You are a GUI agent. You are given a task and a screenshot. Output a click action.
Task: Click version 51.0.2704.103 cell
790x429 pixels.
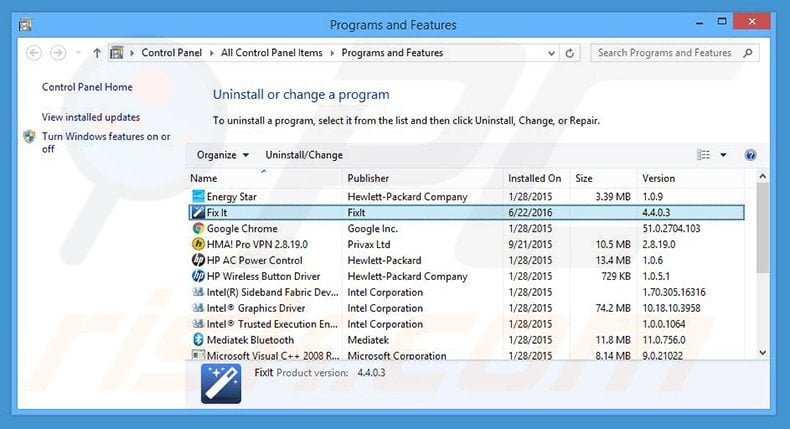(x=671, y=228)
